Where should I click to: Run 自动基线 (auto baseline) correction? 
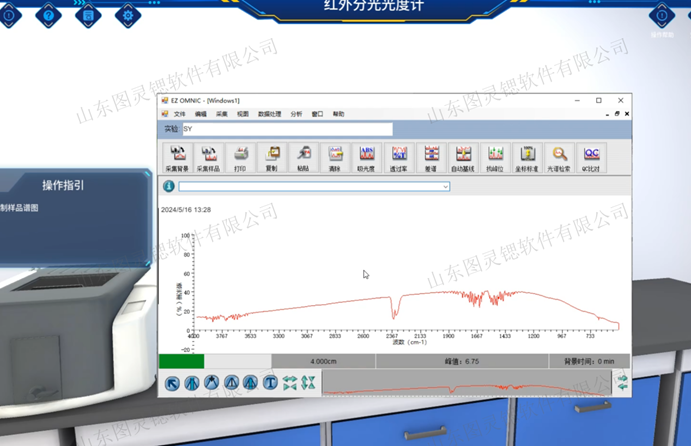tap(463, 157)
